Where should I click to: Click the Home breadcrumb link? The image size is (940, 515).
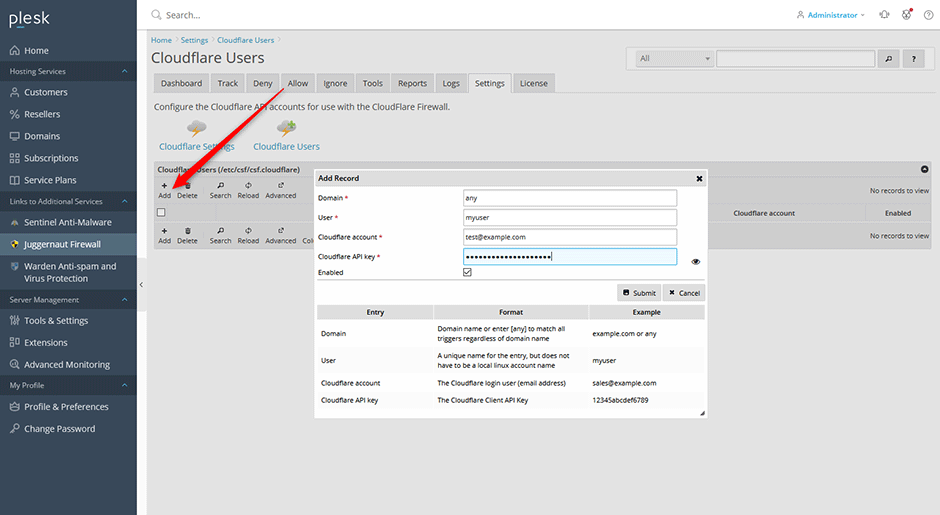161,40
